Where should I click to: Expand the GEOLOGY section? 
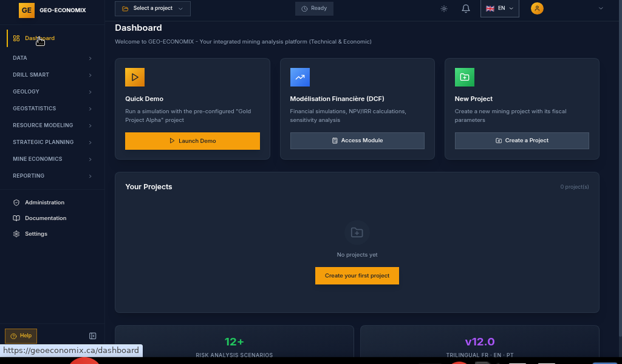[52, 92]
